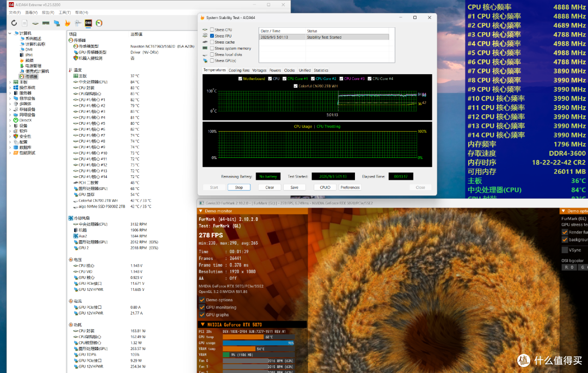
Task: Click the 操作系统 Windows logo icon
Action: [16, 87]
